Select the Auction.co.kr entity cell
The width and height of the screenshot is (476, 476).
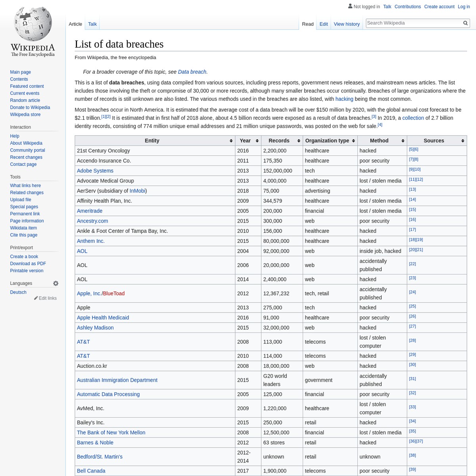click(x=155, y=366)
